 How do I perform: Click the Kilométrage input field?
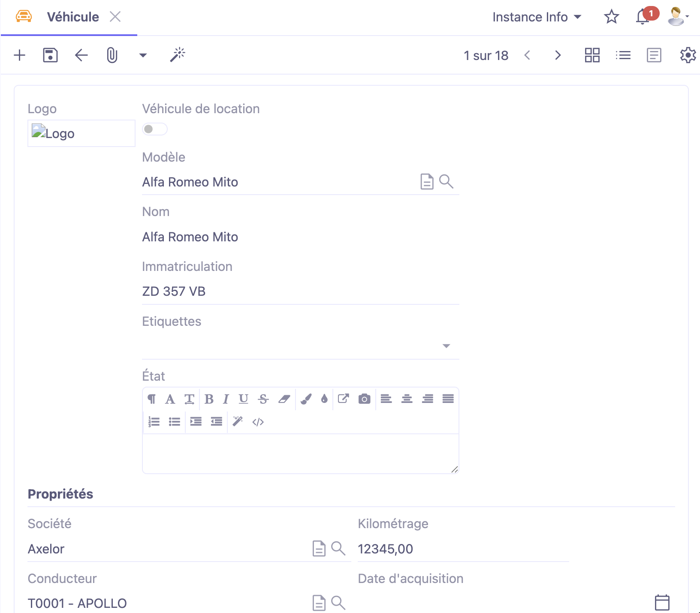coord(462,549)
